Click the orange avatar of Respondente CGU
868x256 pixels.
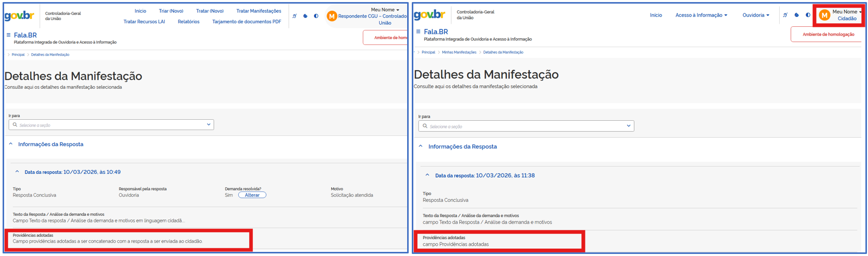pos(332,17)
